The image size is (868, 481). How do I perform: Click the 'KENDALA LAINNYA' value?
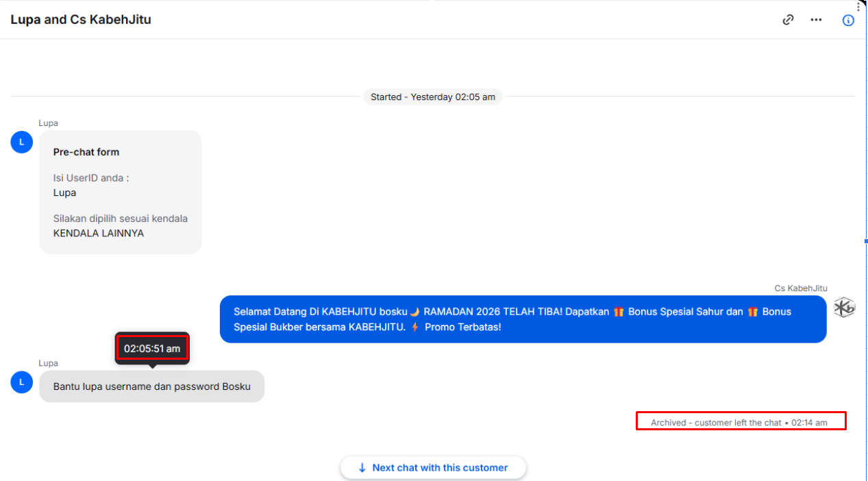pyautogui.click(x=99, y=233)
